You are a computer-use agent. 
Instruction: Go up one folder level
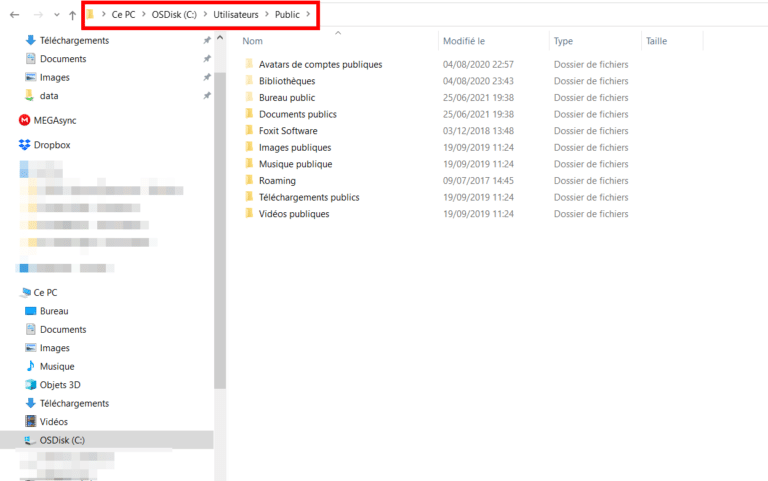(72, 15)
